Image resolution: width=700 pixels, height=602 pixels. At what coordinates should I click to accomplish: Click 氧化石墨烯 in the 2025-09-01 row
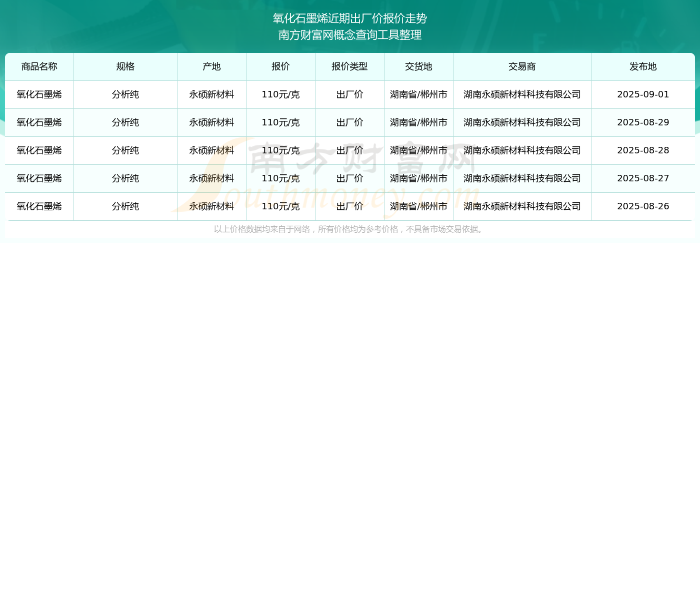[39, 94]
